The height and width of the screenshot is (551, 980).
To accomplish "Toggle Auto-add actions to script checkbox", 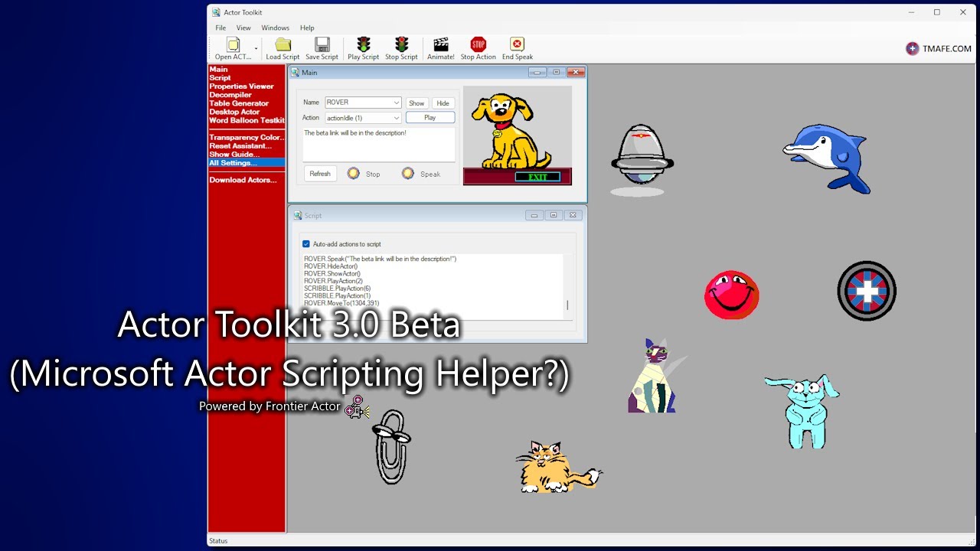I will (306, 244).
